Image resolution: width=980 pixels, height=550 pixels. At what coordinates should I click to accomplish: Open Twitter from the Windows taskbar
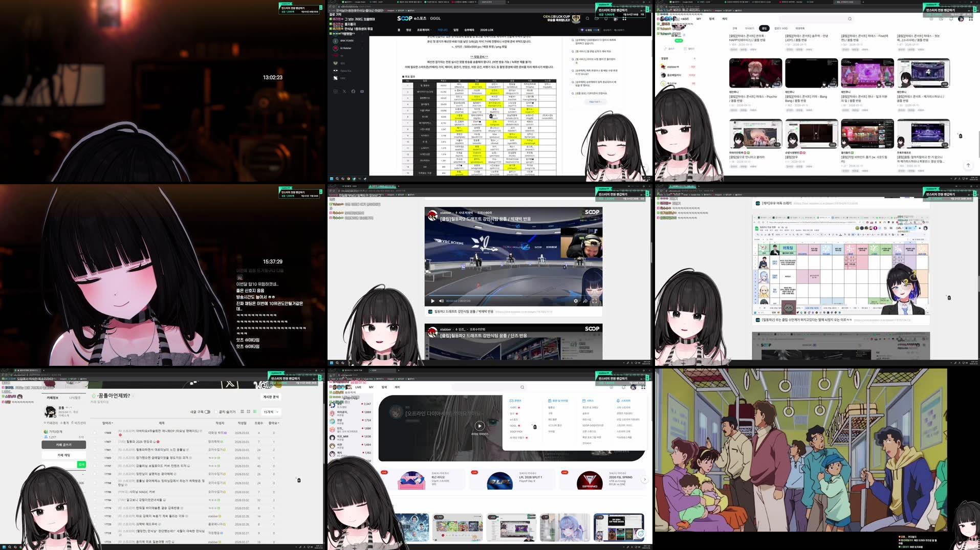click(355, 179)
